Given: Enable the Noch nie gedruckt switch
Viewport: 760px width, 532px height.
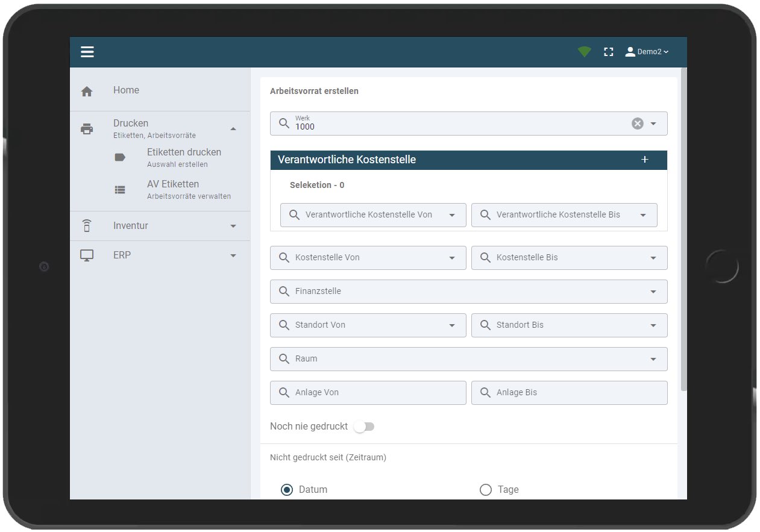Looking at the screenshot, I should 363,426.
